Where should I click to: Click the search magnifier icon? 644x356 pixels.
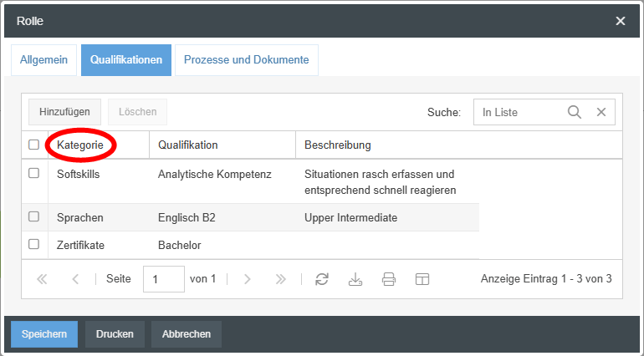(x=575, y=112)
